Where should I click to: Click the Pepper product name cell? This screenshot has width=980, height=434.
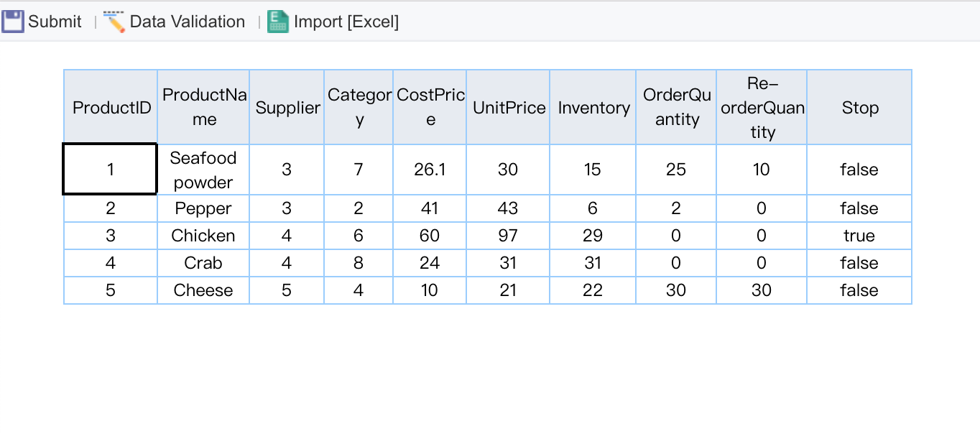203,208
